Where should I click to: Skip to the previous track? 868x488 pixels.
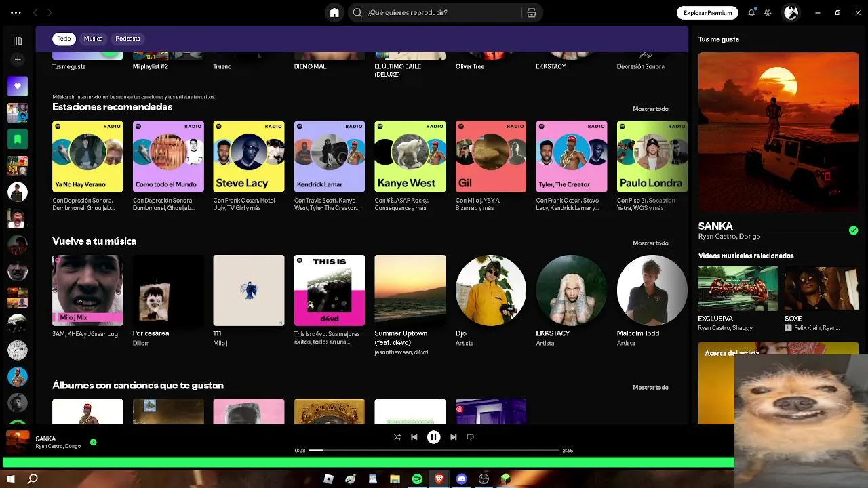pos(414,437)
